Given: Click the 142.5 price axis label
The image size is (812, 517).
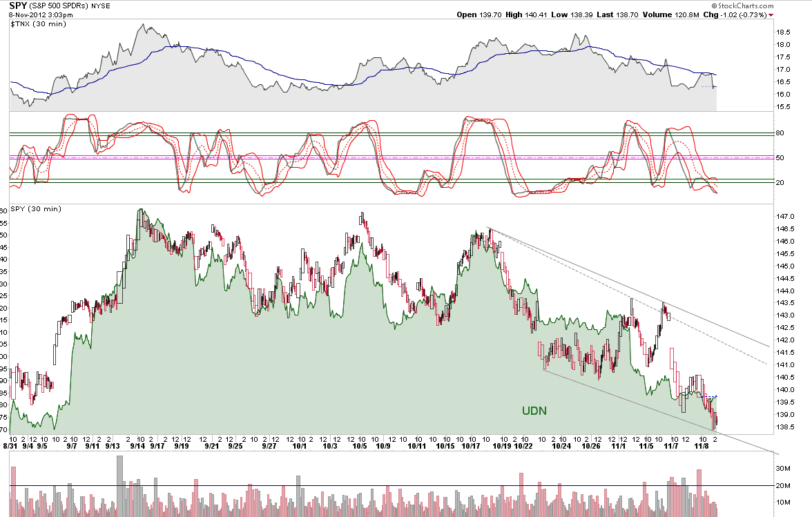Looking at the screenshot, I should coord(785,328).
